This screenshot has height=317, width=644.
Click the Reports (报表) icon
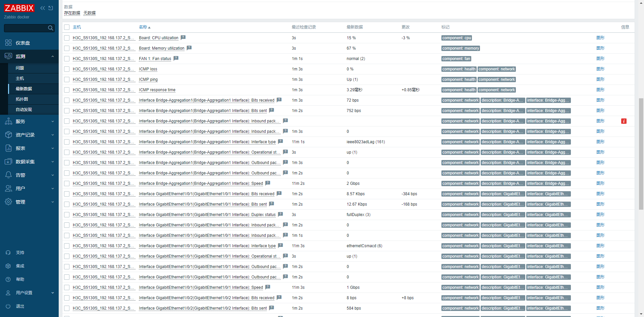8,148
